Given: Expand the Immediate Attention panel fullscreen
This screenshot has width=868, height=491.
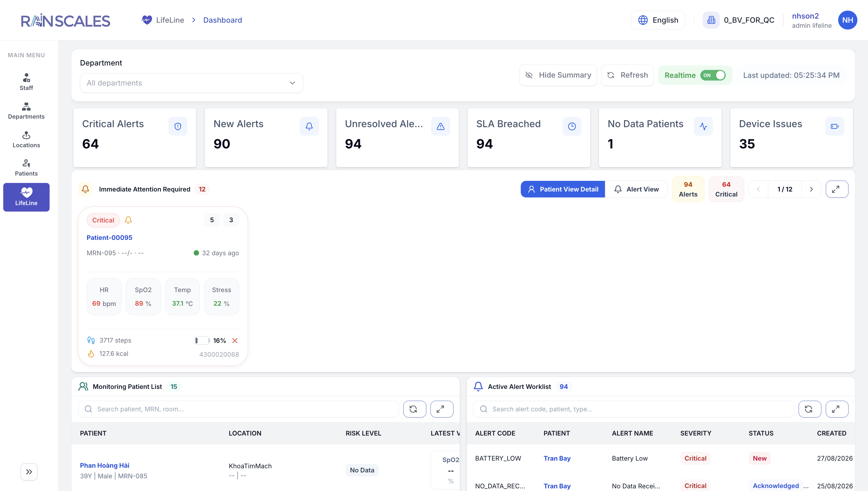Looking at the screenshot, I should tap(837, 189).
